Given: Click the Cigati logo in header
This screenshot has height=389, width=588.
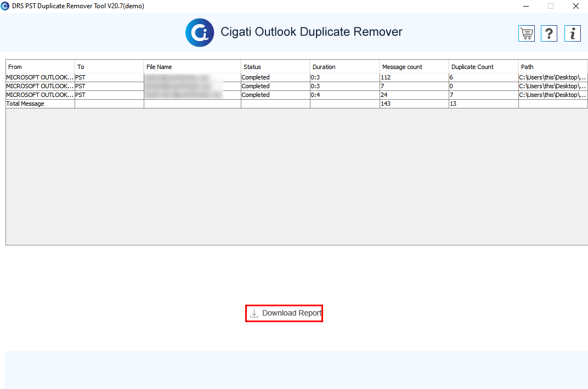Looking at the screenshot, I should (x=200, y=32).
